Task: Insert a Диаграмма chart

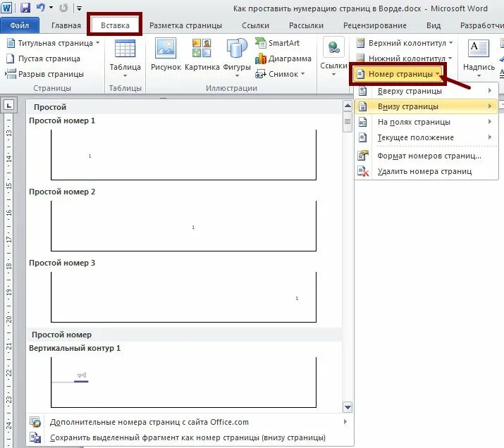Action: tap(283, 58)
